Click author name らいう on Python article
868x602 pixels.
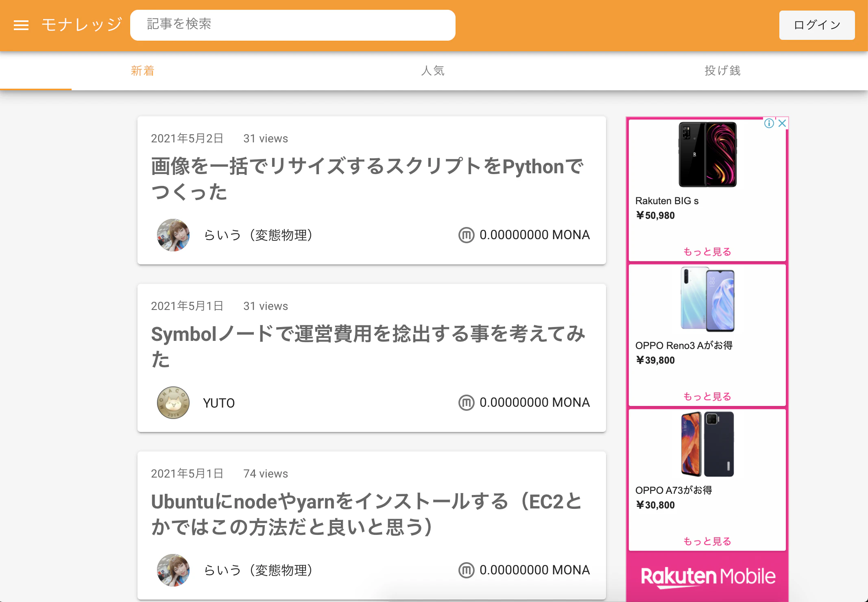[x=258, y=235]
